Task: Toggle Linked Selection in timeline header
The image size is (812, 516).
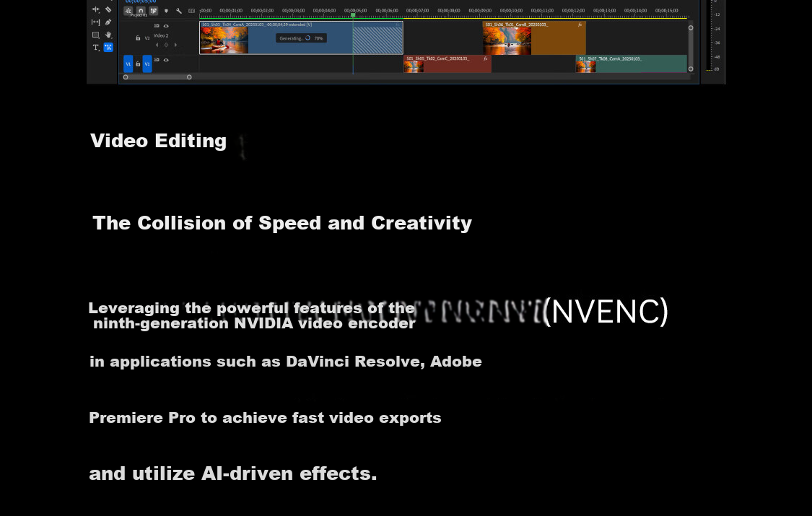Action: tap(153, 10)
